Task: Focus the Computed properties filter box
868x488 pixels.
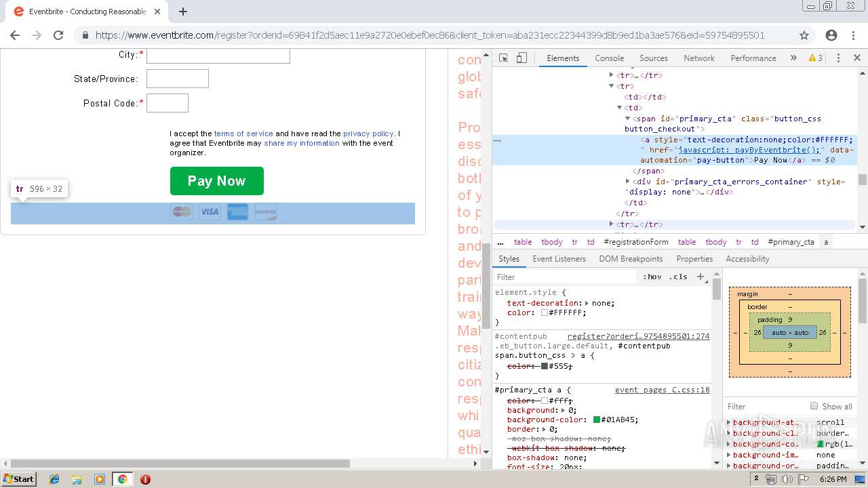Action: [x=766, y=406]
